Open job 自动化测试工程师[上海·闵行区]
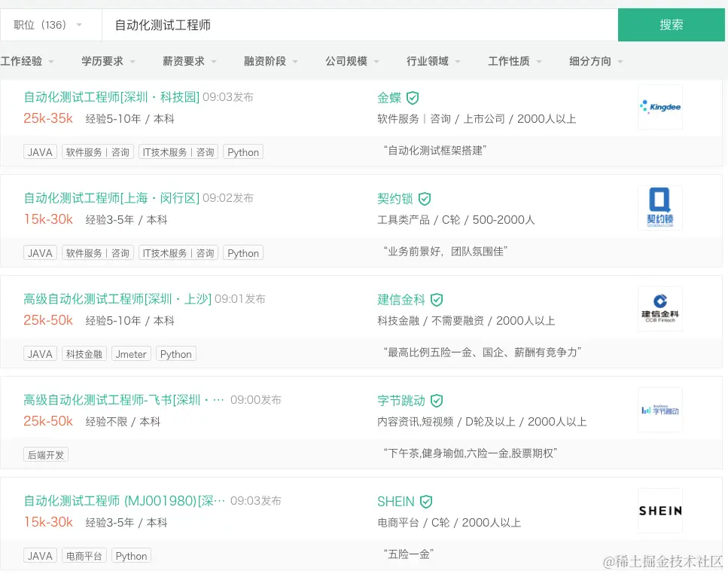Screen dimensions: 728x574 coord(111,198)
